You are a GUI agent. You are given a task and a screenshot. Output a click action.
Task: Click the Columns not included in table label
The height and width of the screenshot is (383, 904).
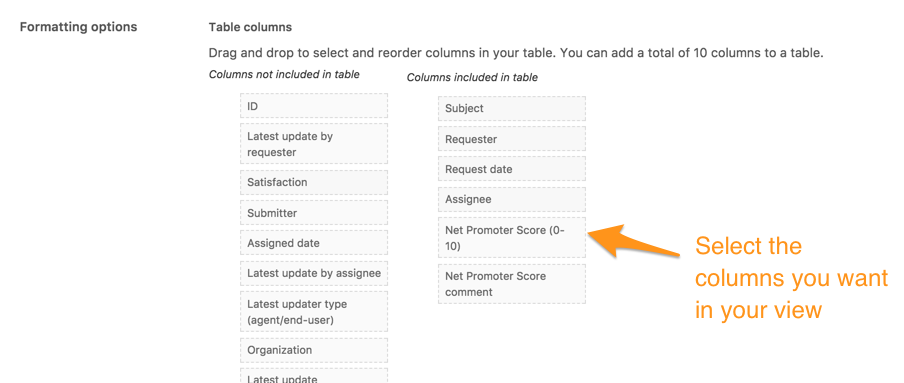(x=284, y=74)
